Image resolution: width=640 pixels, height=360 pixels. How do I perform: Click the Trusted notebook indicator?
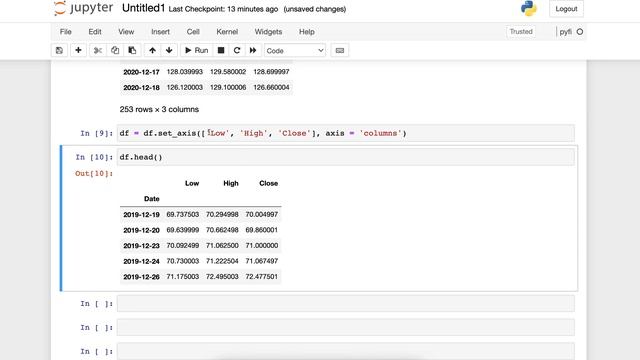pos(521,31)
